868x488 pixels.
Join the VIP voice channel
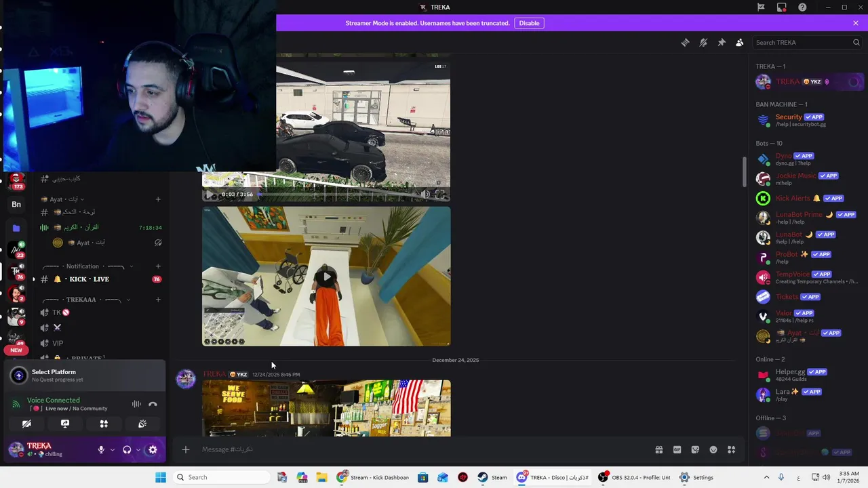[100, 343]
